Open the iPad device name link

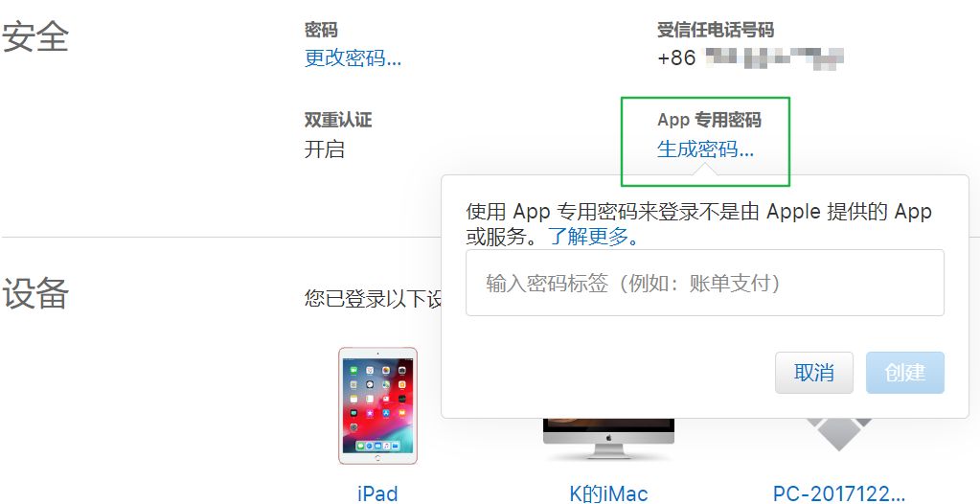click(x=377, y=493)
